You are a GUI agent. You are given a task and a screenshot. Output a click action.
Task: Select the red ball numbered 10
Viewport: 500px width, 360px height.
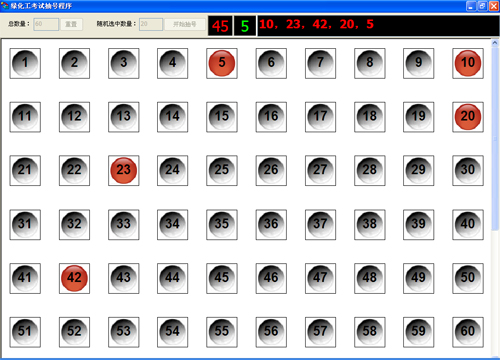pyautogui.click(x=468, y=63)
